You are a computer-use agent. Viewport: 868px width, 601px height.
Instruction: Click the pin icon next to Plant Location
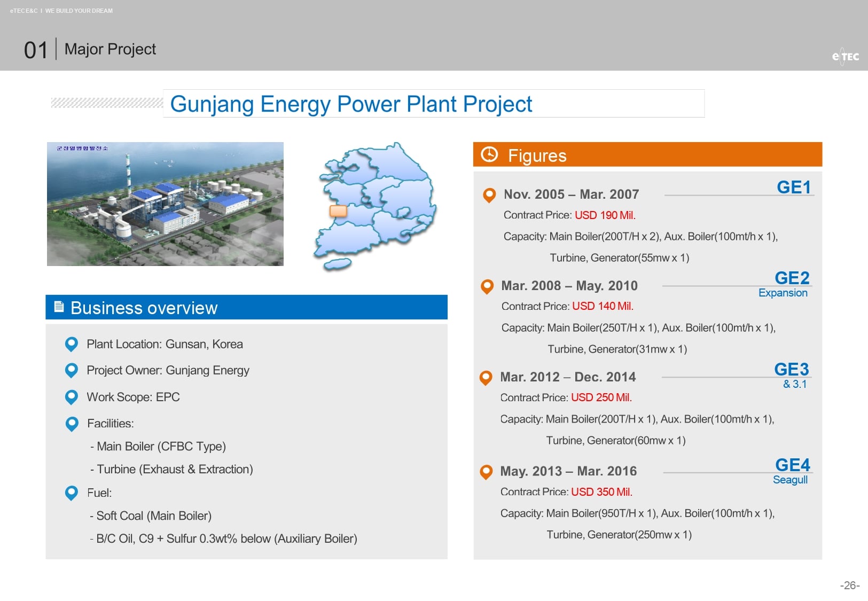click(x=71, y=345)
